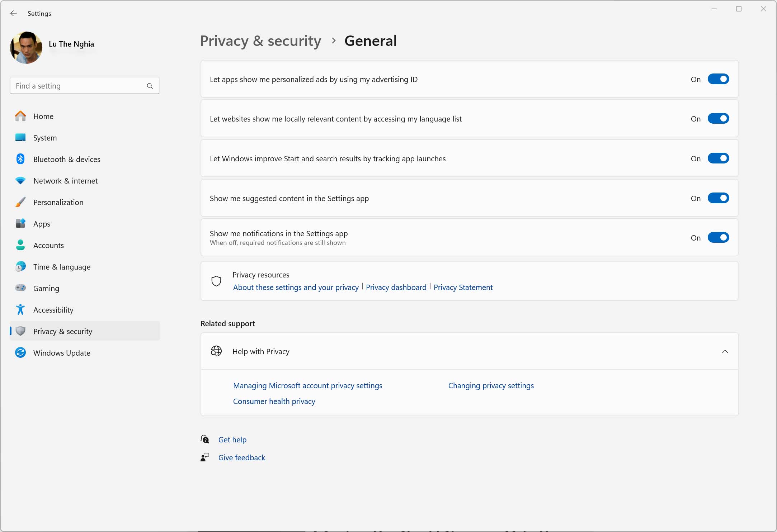Click the Time & language globe icon
The height and width of the screenshot is (532, 777).
click(x=20, y=266)
